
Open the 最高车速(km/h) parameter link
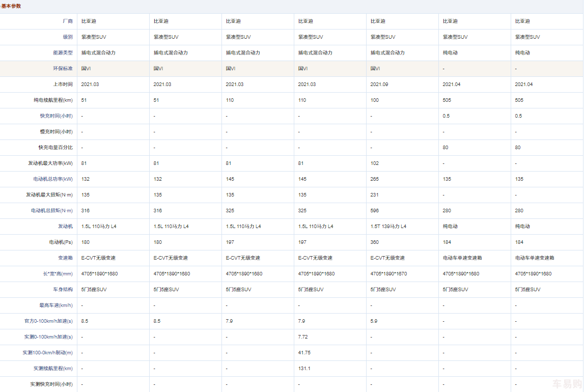tap(56, 305)
